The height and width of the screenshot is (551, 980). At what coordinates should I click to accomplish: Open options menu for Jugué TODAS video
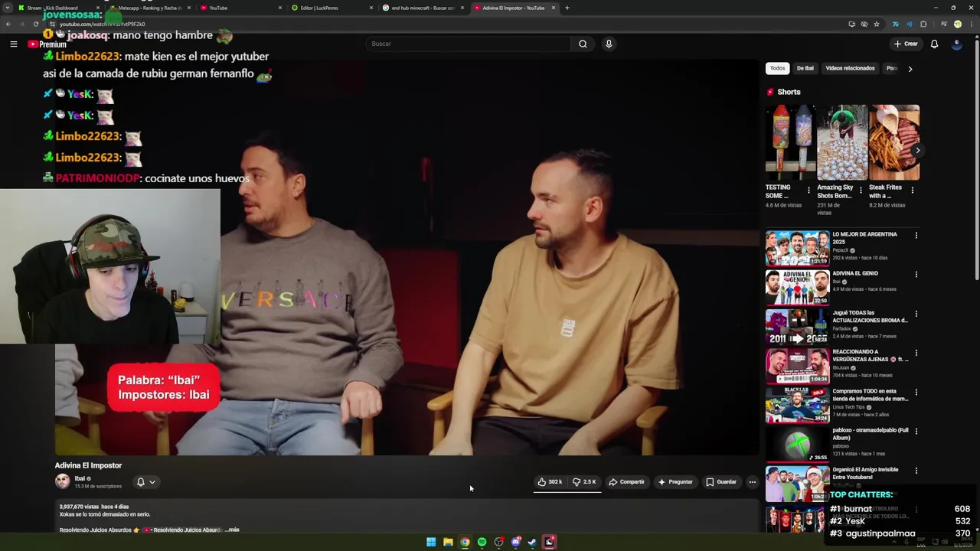pyautogui.click(x=916, y=314)
